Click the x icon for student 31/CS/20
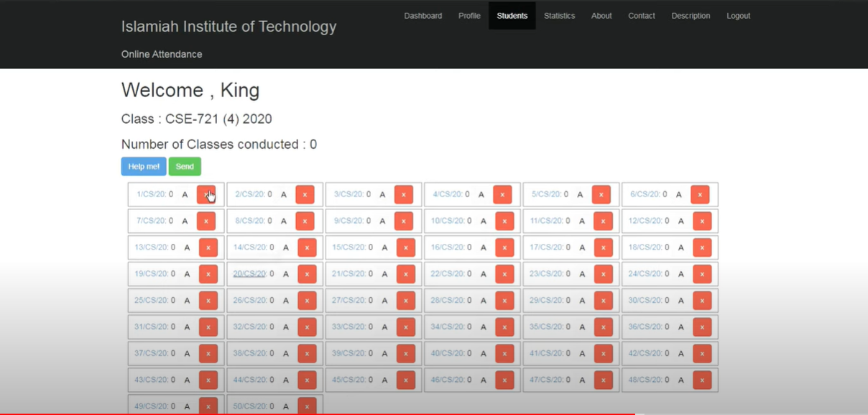The image size is (868, 415). [208, 327]
